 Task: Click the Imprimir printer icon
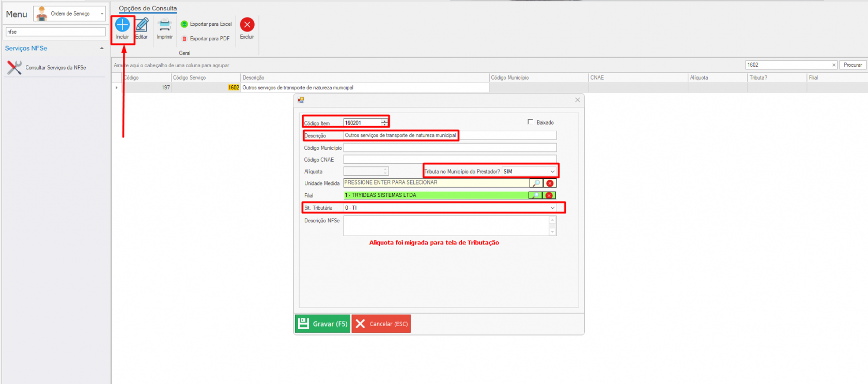(165, 25)
